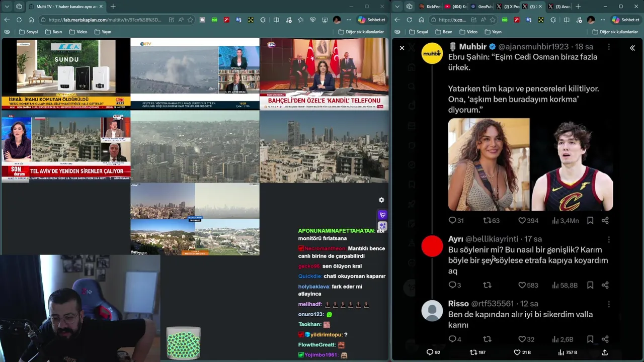
Task: Like Ayrı's reply with 583 likes
Action: (528, 285)
